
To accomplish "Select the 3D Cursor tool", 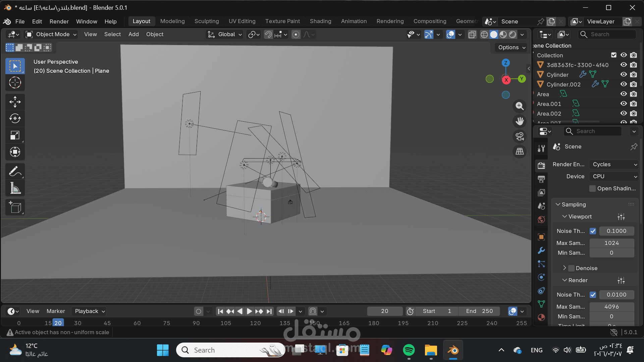I will (x=15, y=83).
